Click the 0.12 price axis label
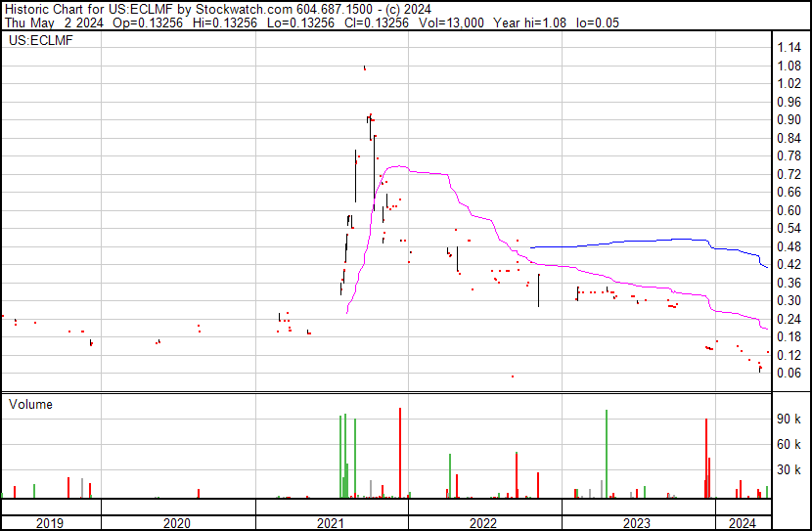The width and height of the screenshot is (812, 531). coord(789,356)
